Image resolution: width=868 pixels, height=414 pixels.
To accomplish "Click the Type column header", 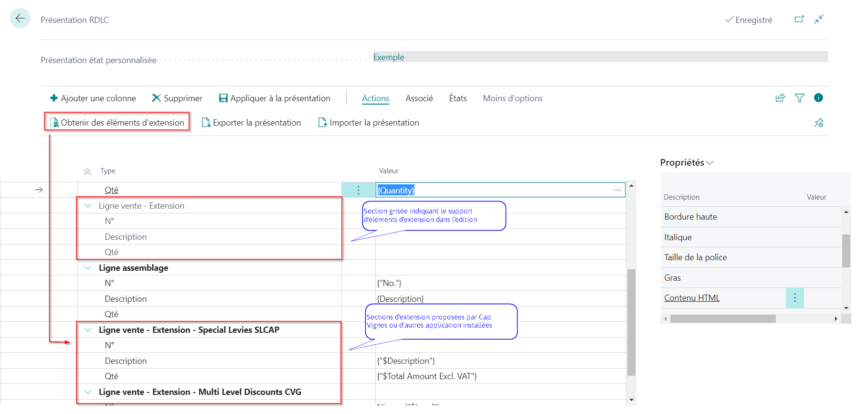I will 108,171.
